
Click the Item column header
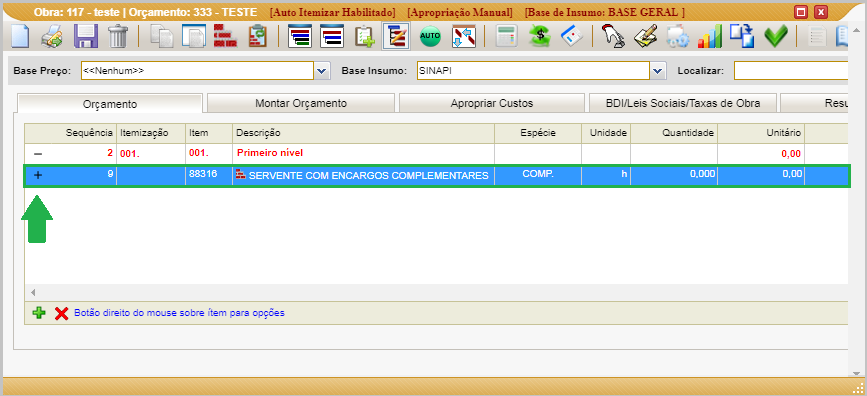point(209,133)
